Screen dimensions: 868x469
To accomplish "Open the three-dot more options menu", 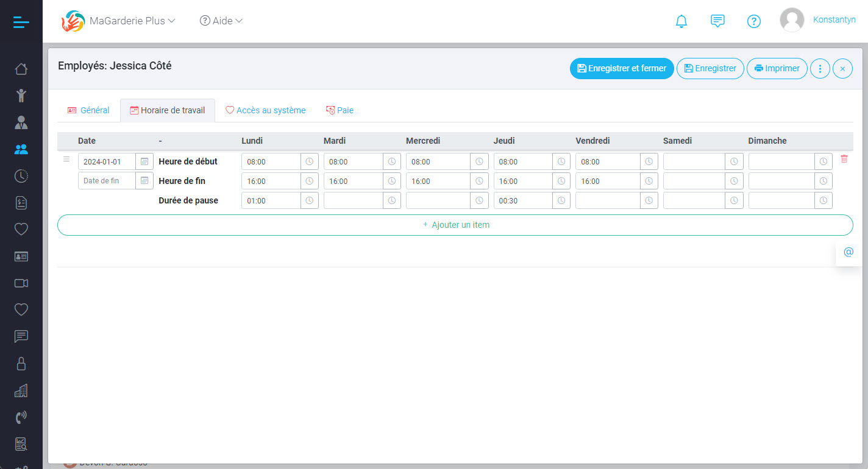I will [820, 68].
